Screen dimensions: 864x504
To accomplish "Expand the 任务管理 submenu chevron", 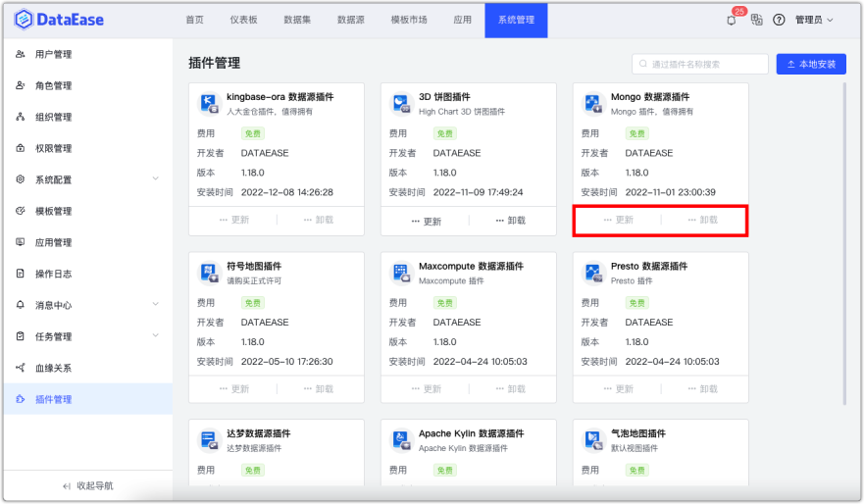I will point(155,336).
